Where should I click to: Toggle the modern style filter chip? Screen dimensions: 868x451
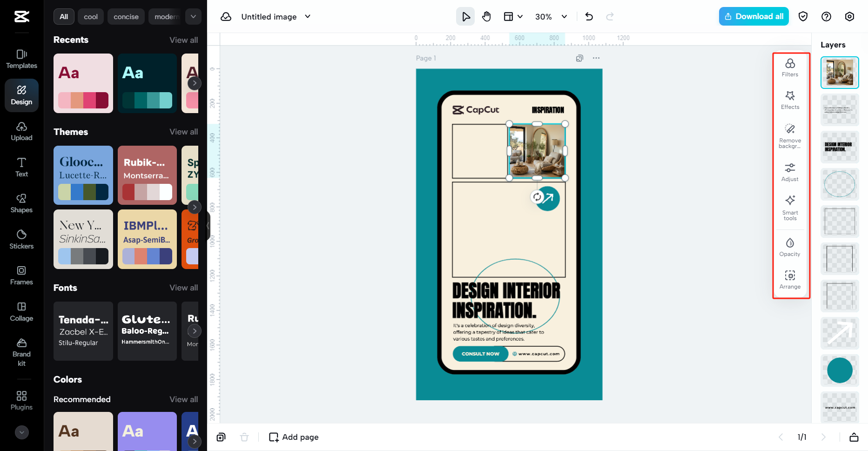[x=165, y=16]
